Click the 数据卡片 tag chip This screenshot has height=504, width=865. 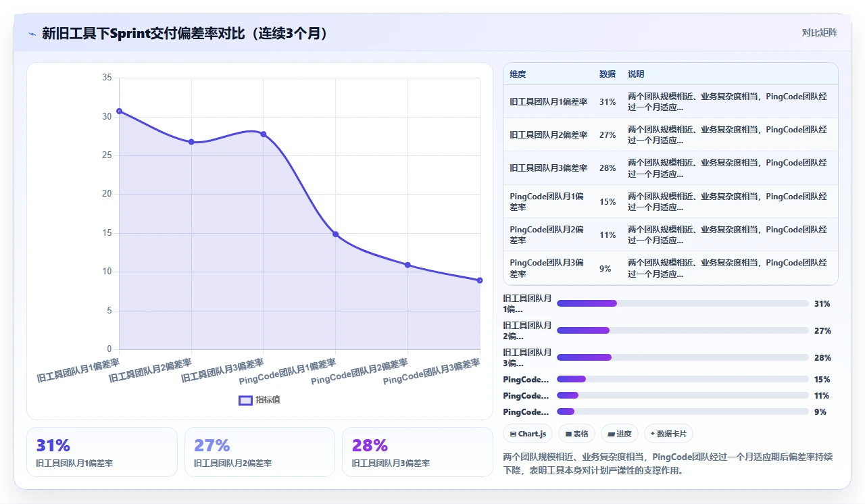tap(668, 434)
